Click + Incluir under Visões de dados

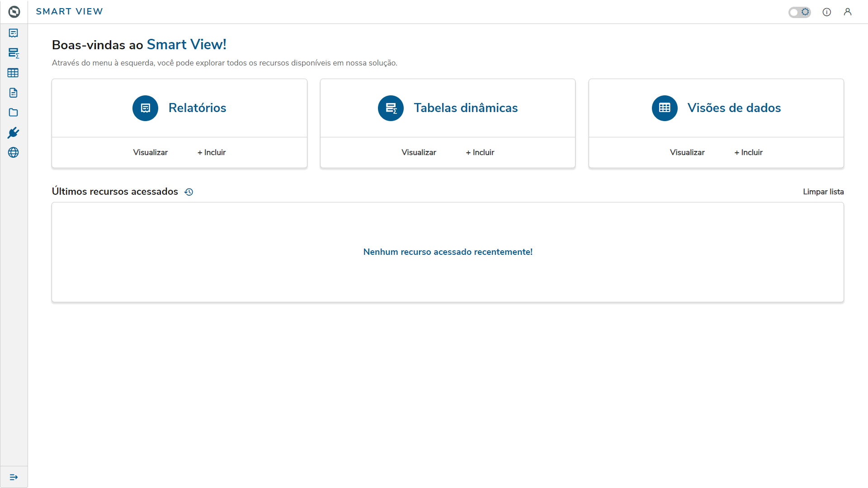coord(749,153)
